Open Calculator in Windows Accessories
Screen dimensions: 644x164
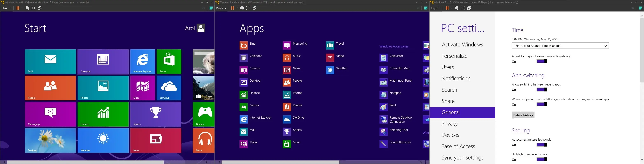click(x=391, y=58)
